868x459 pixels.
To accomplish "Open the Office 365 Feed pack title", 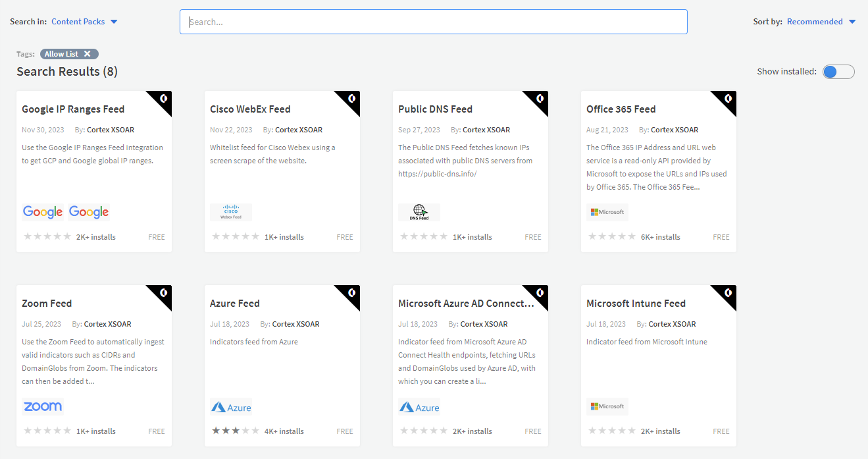I will point(621,109).
